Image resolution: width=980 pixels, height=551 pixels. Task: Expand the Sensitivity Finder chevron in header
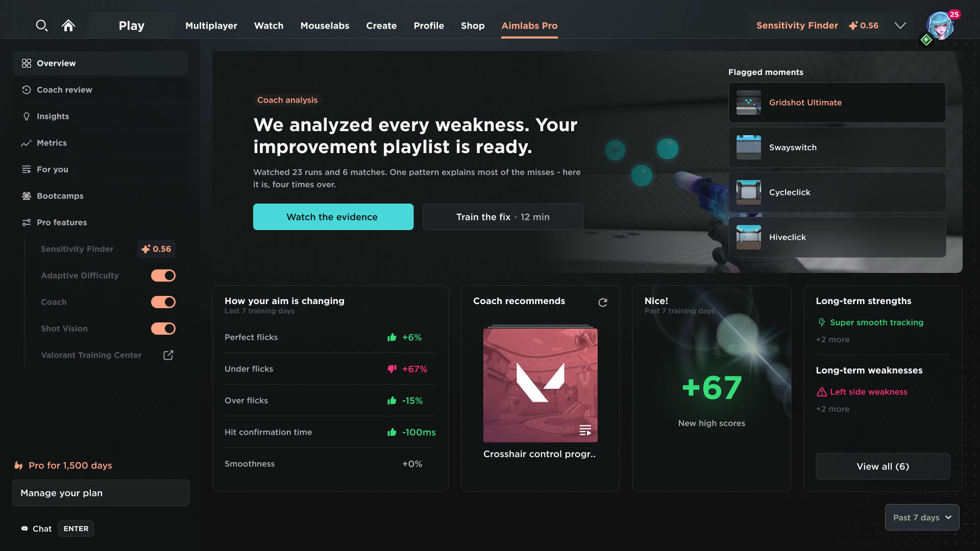(900, 26)
